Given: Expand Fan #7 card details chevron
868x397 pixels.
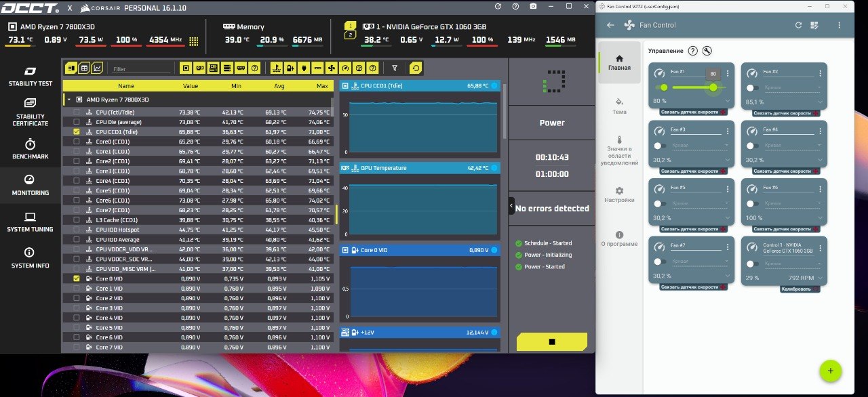Looking at the screenshot, I should 728,276.
